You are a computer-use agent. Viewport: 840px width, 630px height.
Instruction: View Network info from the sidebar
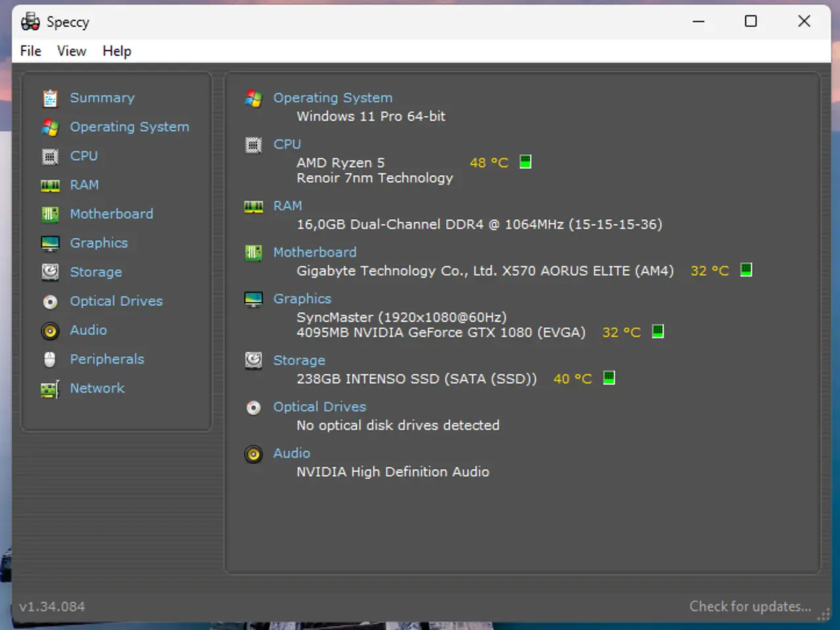click(x=97, y=388)
